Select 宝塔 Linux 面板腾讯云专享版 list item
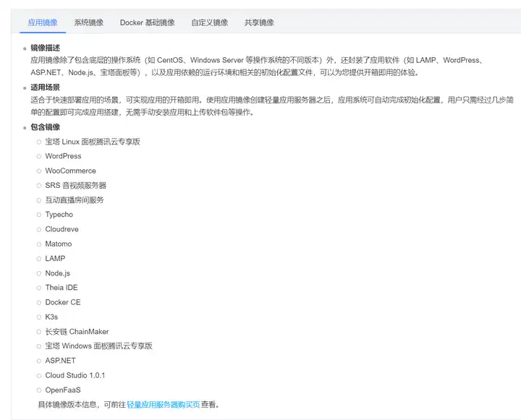Screen dimensions: 521x420 [x=93, y=142]
